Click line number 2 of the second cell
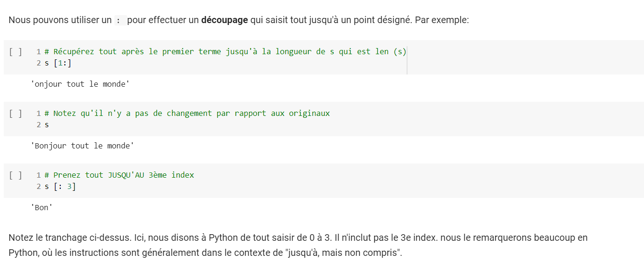Screen dimensions: 644x270 point(39,125)
